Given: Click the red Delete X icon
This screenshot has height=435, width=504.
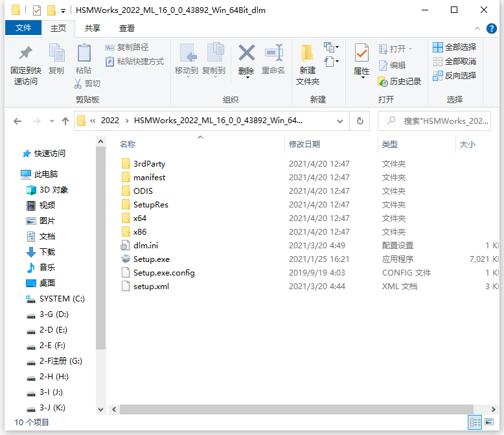Looking at the screenshot, I should [x=247, y=53].
